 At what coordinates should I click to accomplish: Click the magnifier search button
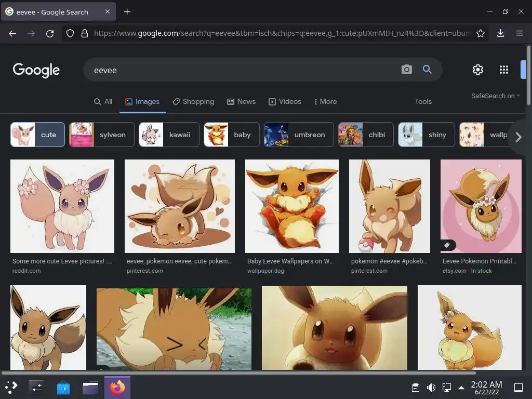coord(427,69)
